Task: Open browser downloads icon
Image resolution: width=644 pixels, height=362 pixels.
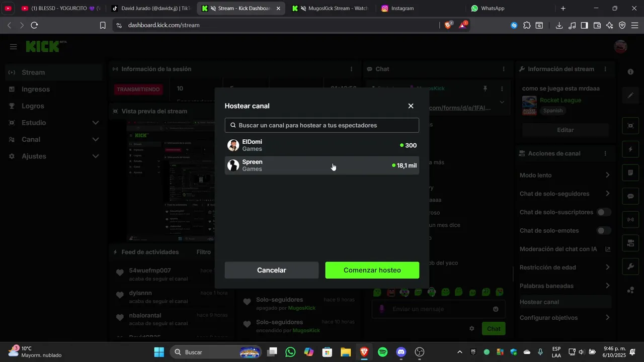Action: pyautogui.click(x=559, y=25)
